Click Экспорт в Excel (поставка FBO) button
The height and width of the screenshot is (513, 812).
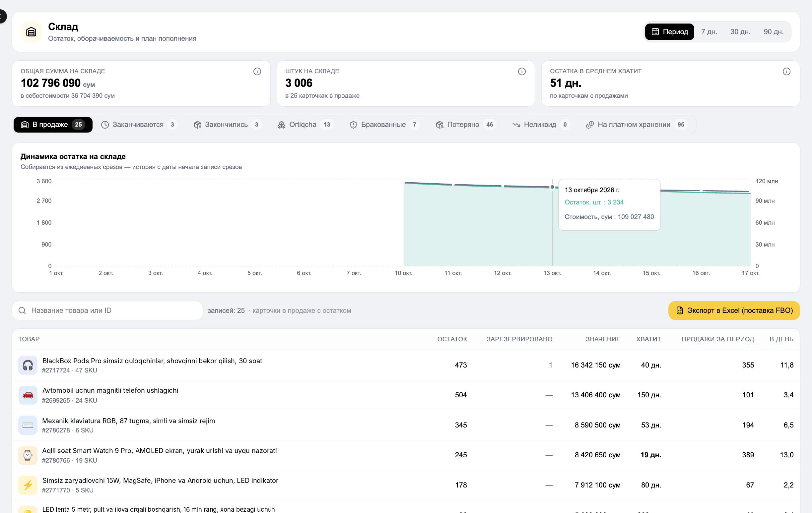pos(734,311)
